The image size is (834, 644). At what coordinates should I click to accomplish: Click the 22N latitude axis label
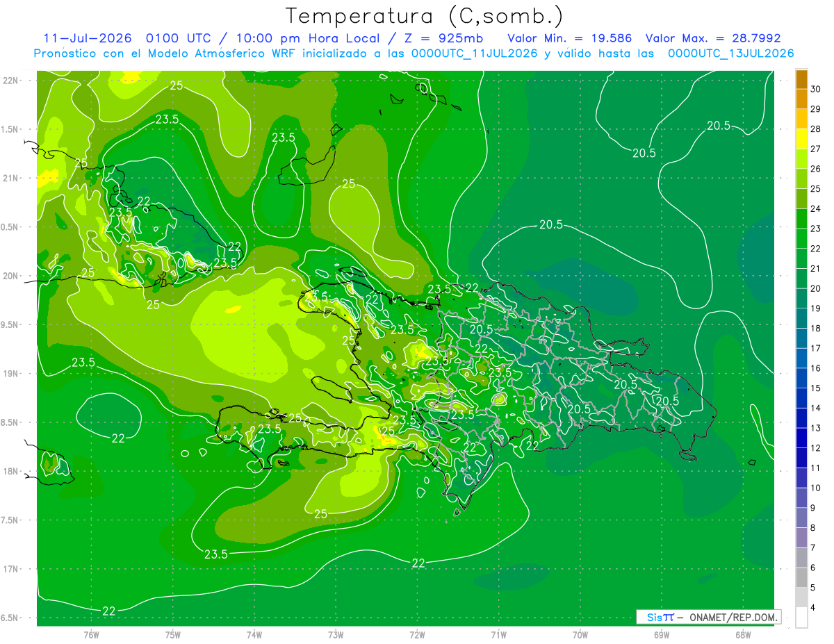point(12,81)
